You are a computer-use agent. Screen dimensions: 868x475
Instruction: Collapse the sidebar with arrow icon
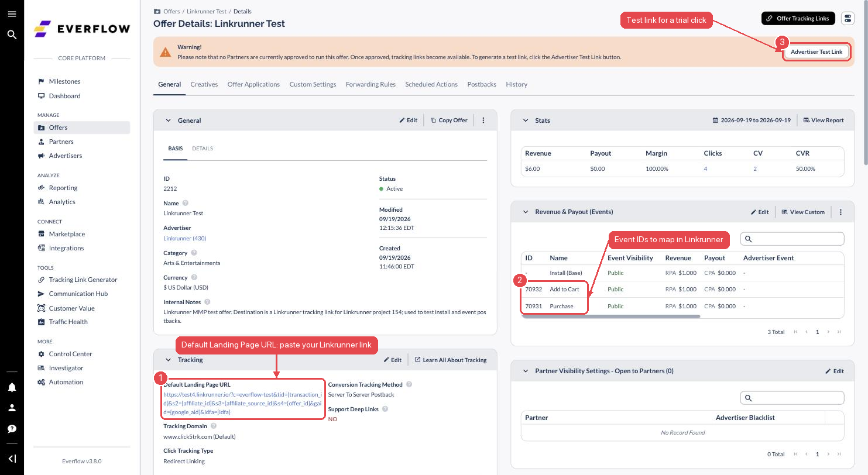pos(12,459)
